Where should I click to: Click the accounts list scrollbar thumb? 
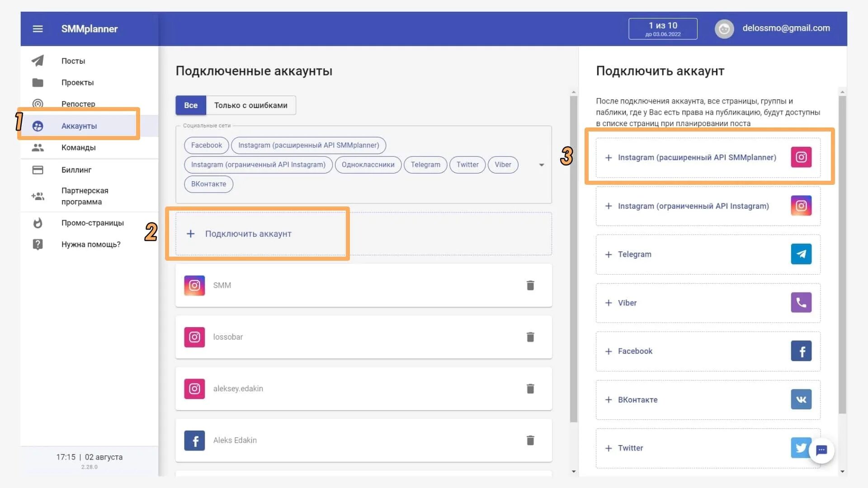(x=574, y=259)
